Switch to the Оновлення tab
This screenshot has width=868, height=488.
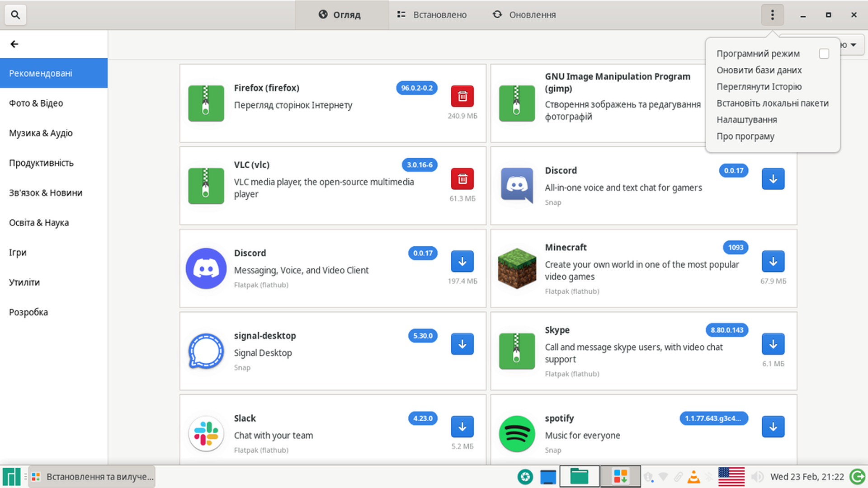coord(524,15)
